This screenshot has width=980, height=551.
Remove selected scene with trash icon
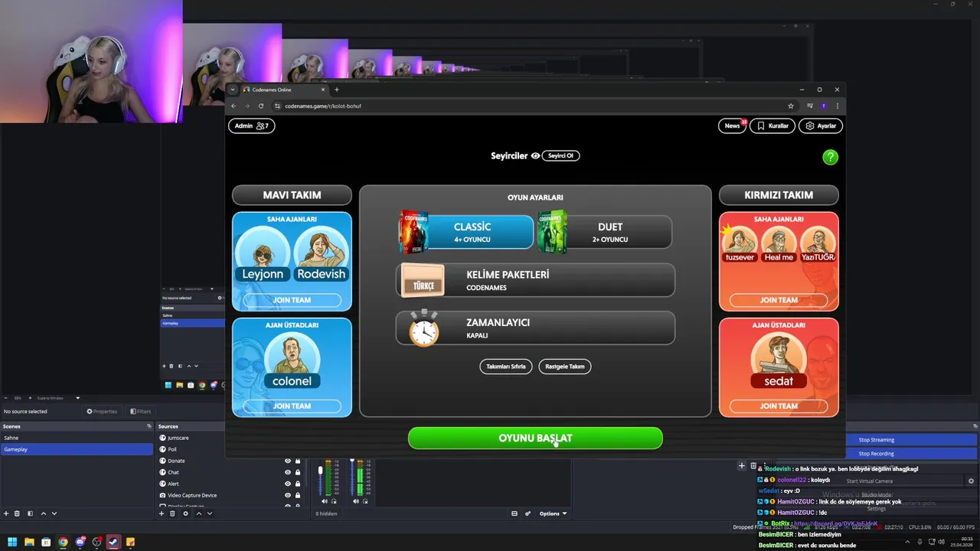tap(18, 514)
